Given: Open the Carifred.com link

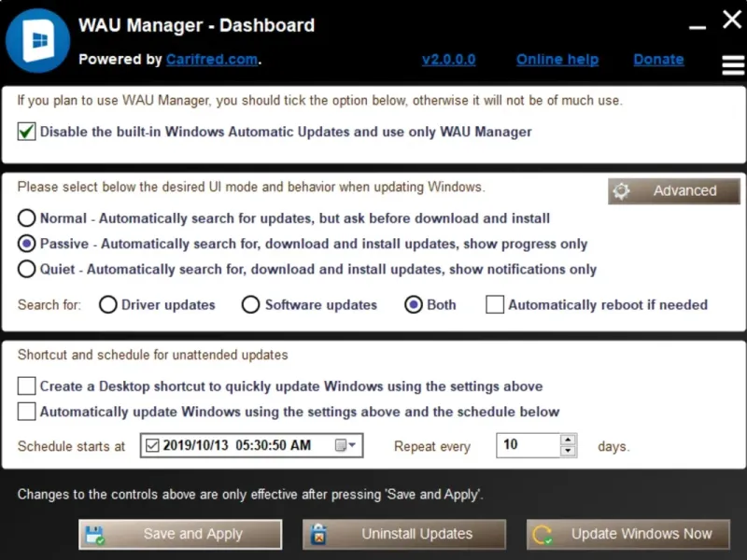Looking at the screenshot, I should pyautogui.click(x=212, y=60).
